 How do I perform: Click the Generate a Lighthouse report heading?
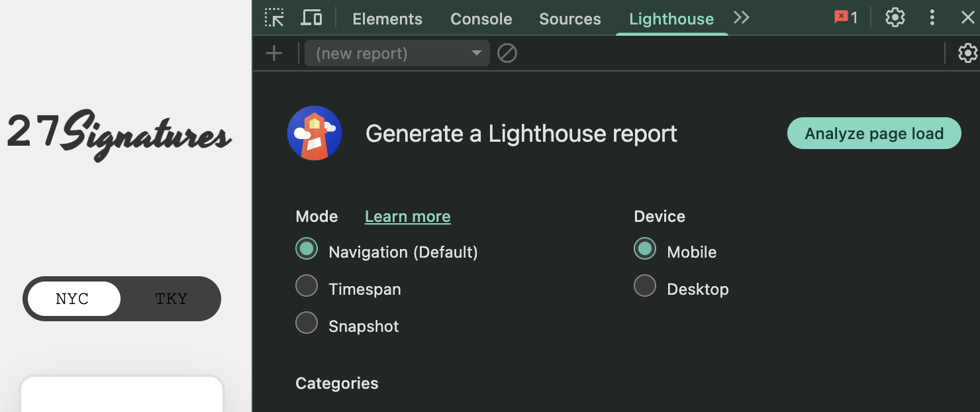(x=521, y=134)
